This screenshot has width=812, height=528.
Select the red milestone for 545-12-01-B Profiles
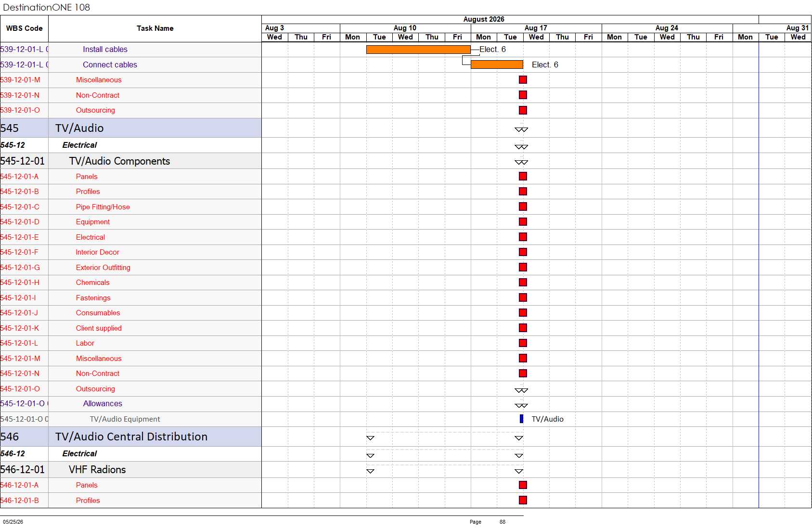[523, 192]
